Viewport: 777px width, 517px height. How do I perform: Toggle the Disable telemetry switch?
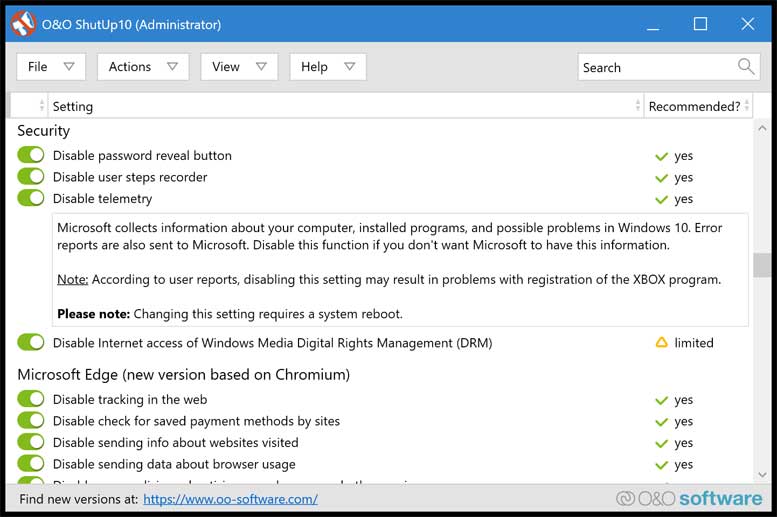[31, 198]
